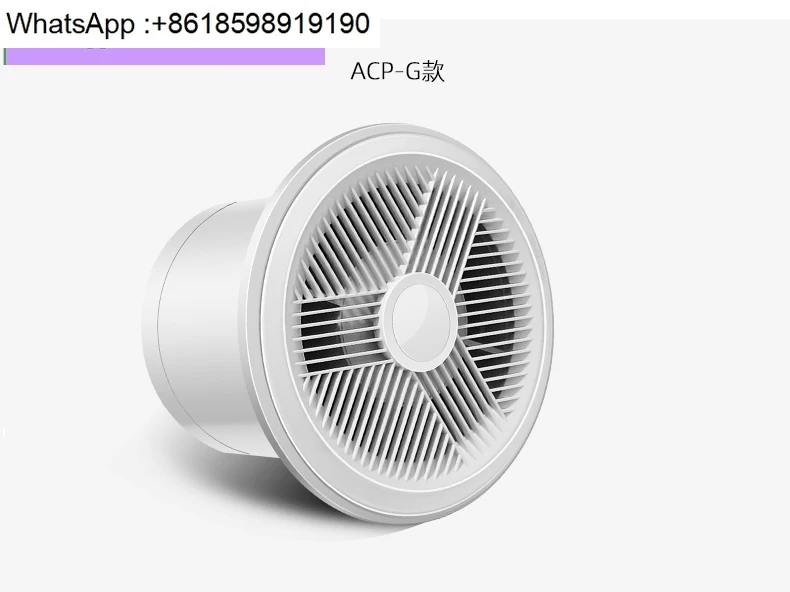Viewport: 790px width, 592px height.
Task: Click the green edge of purple bar
Action: [5, 56]
